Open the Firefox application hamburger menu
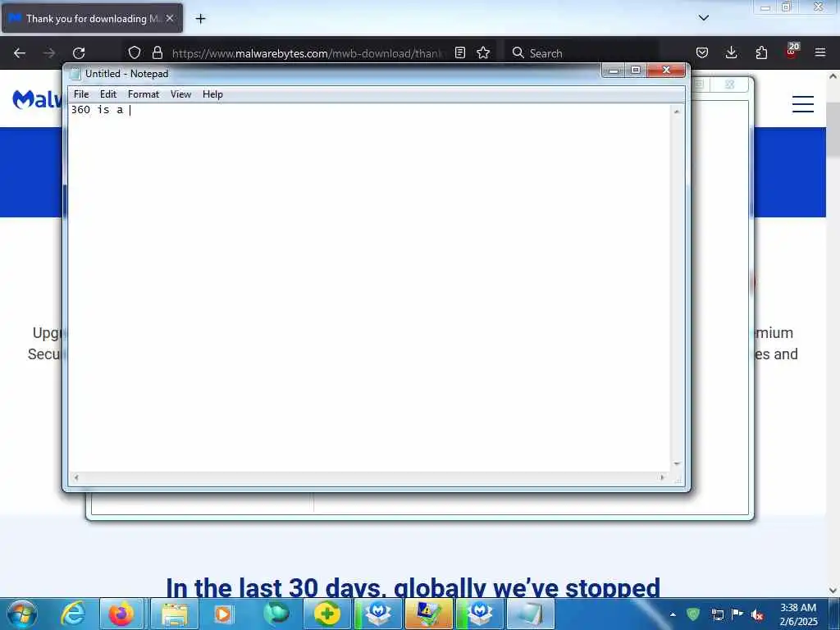Screen dimensions: 840x630 coord(820,52)
